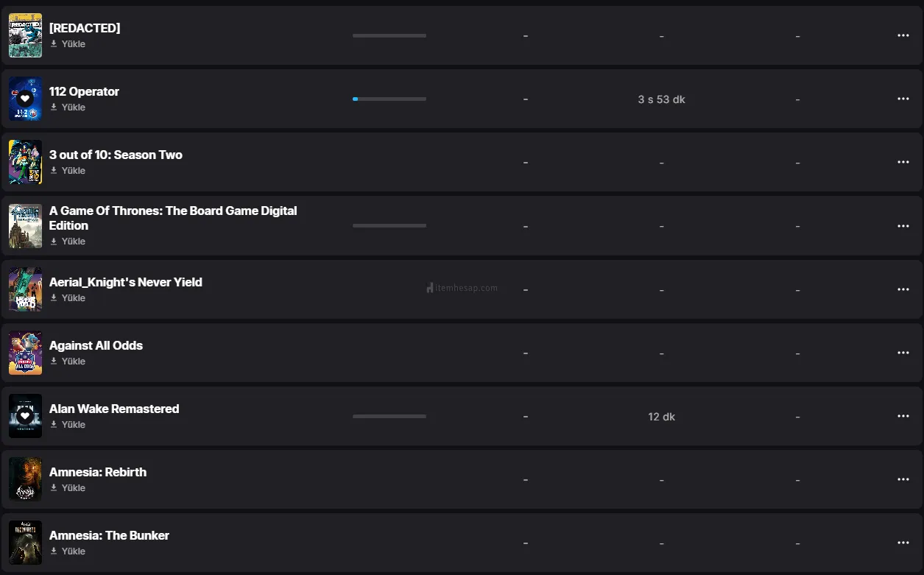Image resolution: width=924 pixels, height=575 pixels.
Task: Click the download icon under Against All Odds
Action: tap(54, 361)
